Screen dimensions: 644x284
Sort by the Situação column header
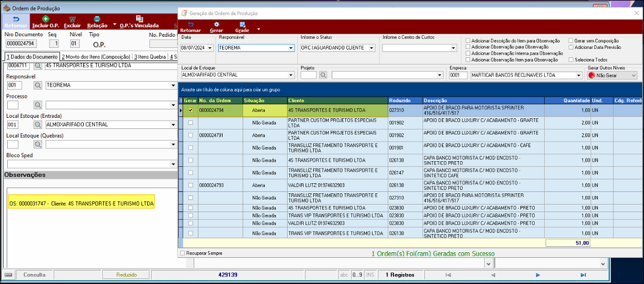click(x=264, y=100)
